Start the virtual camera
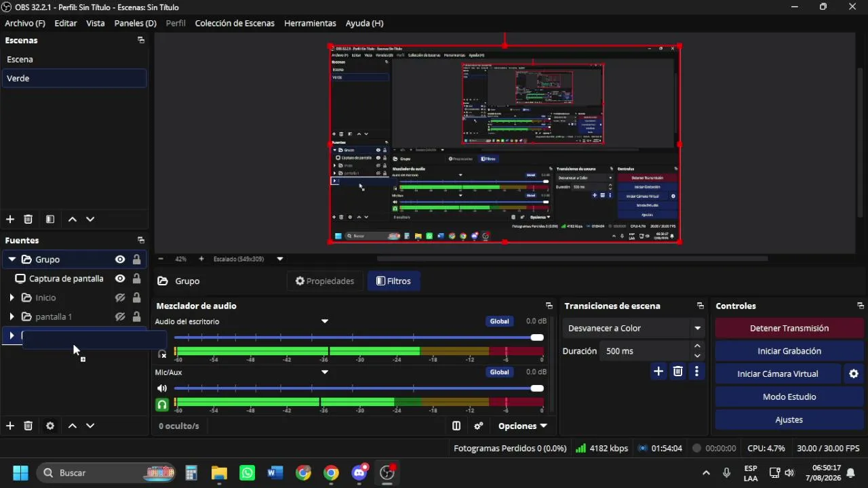Image resolution: width=868 pixels, height=488 pixels. pos(778,373)
